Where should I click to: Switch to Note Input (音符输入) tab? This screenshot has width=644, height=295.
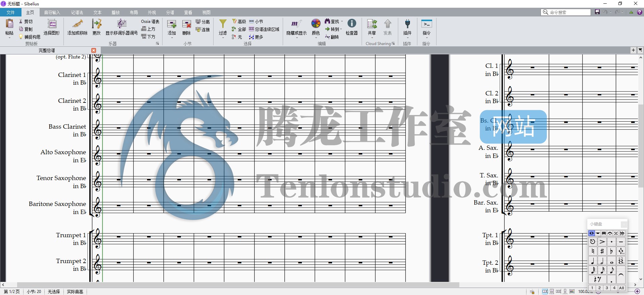52,12
